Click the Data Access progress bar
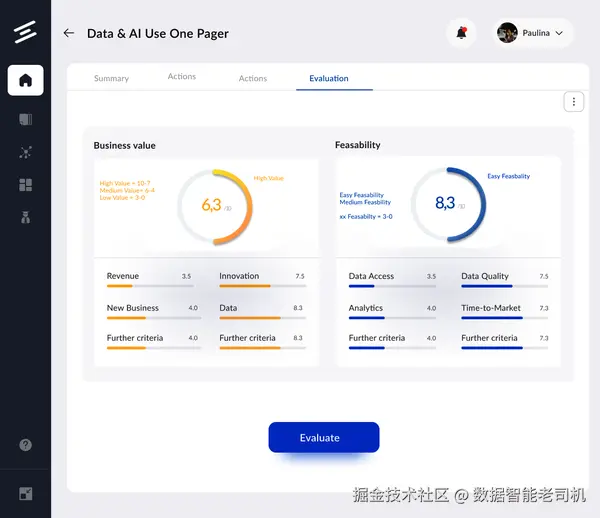The height and width of the screenshot is (518, 600). [x=392, y=286]
